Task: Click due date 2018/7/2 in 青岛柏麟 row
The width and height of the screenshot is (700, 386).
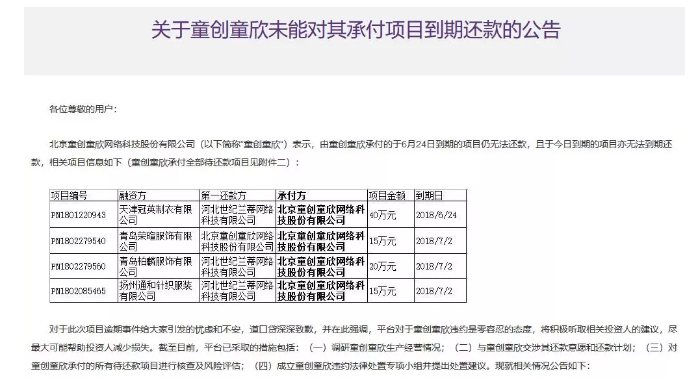Action: click(441, 266)
